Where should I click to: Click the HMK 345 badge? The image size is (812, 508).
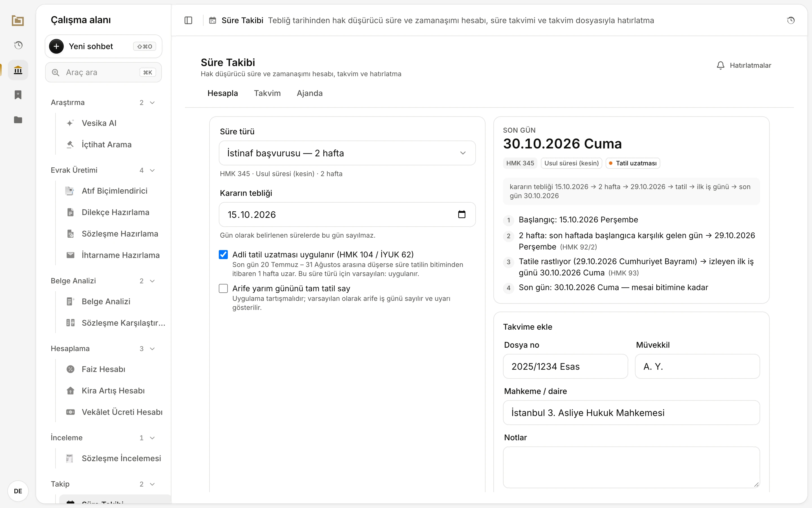[x=520, y=163]
